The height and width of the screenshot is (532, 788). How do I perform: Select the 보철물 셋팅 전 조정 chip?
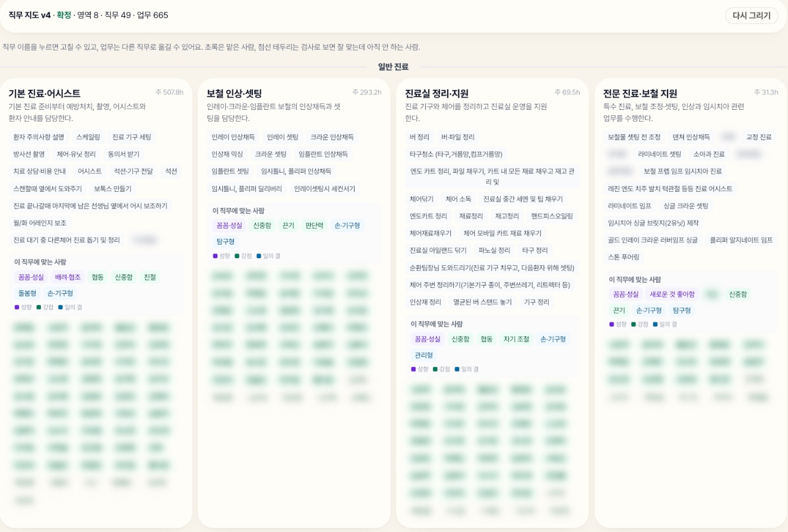[x=634, y=137]
